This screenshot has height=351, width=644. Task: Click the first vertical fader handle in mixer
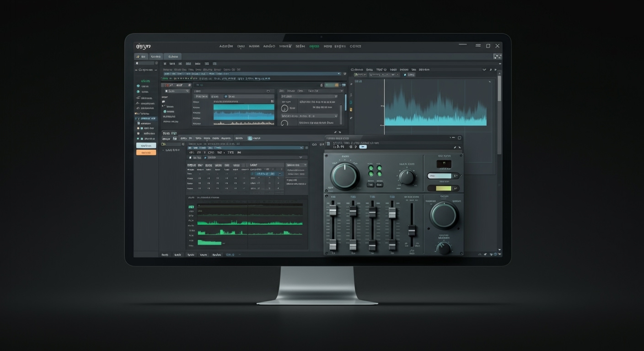(333, 210)
